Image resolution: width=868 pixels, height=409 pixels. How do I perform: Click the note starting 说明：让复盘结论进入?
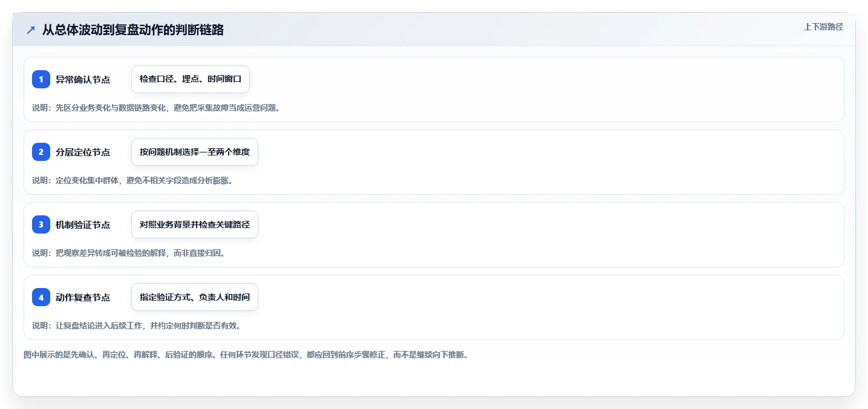(x=137, y=326)
